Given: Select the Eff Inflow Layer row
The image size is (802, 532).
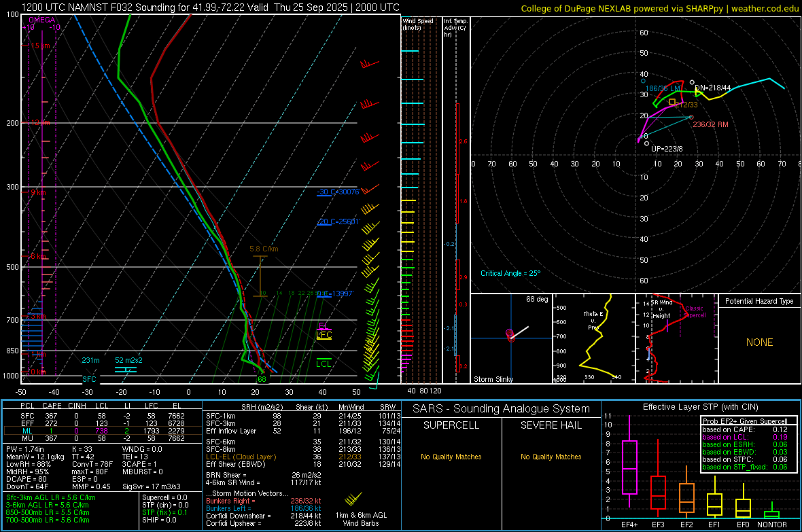Looking at the screenshot, I should point(303,431).
